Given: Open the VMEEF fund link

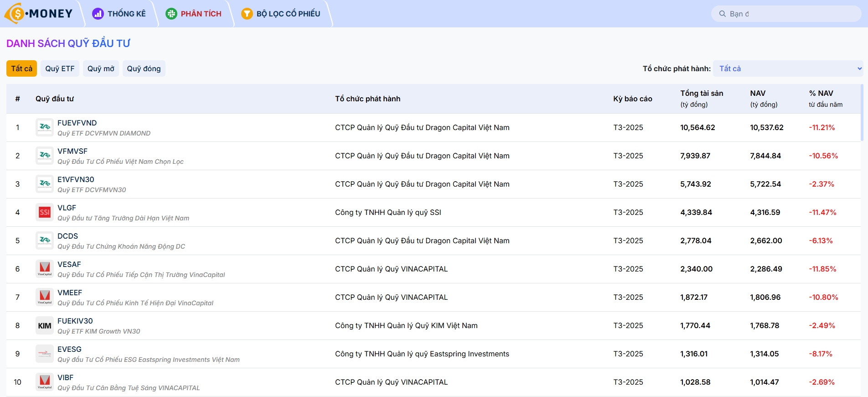Looking at the screenshot, I should click(70, 293).
